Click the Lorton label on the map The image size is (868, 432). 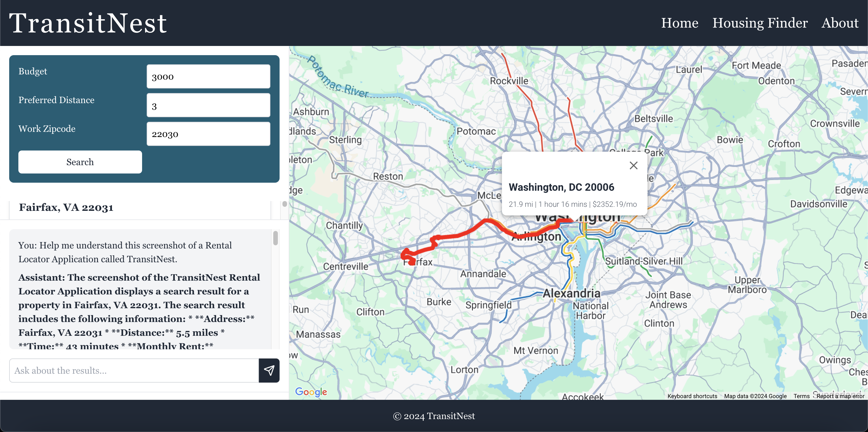coord(464,370)
